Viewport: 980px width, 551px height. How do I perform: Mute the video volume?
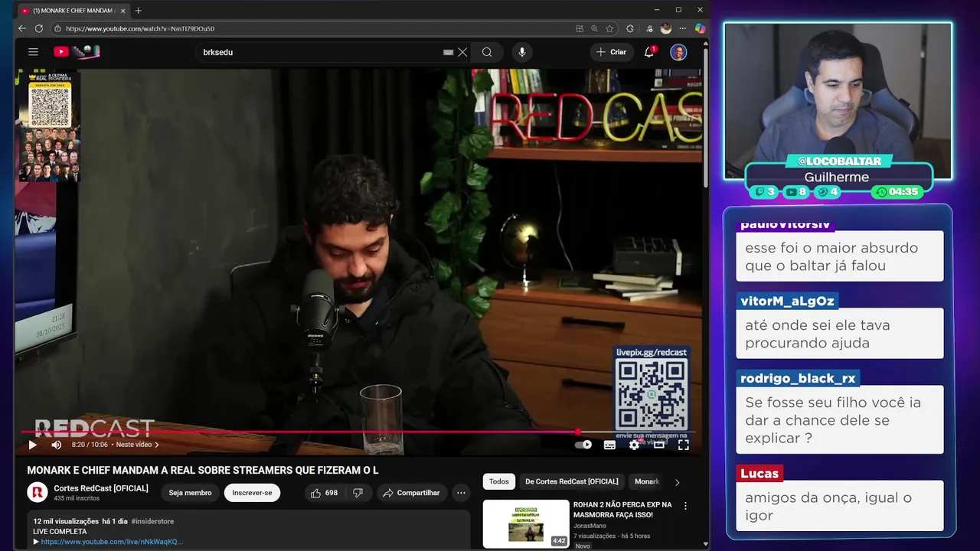(56, 445)
